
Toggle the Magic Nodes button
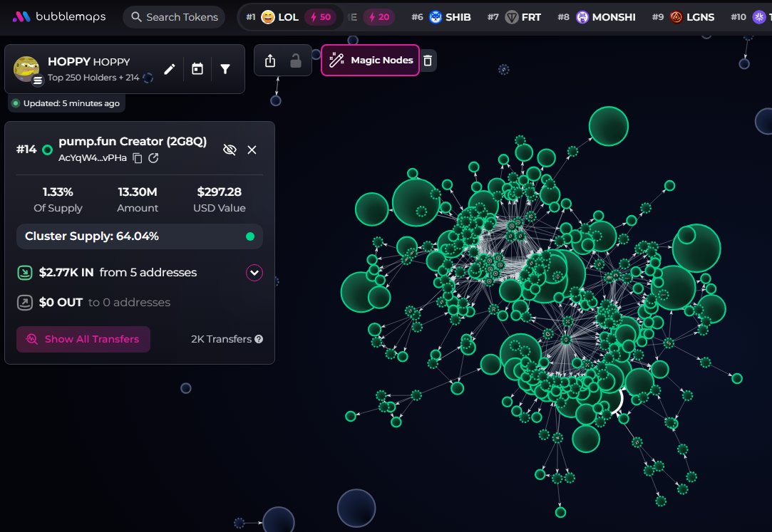coord(371,61)
